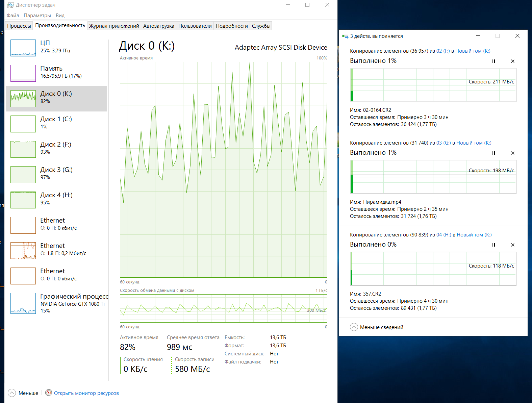Cancel the copy from 03 (G:)
The width and height of the screenshot is (532, 403).
512,153
